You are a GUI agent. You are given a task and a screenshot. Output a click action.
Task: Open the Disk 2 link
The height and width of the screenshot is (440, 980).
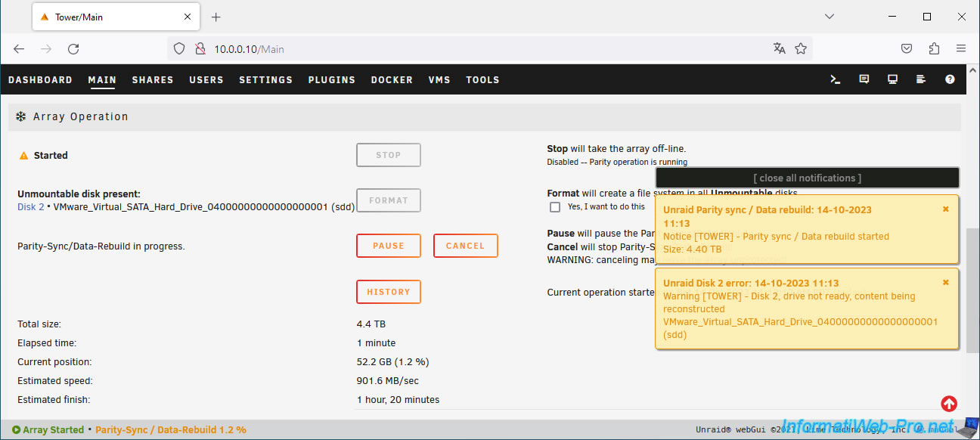tap(30, 206)
